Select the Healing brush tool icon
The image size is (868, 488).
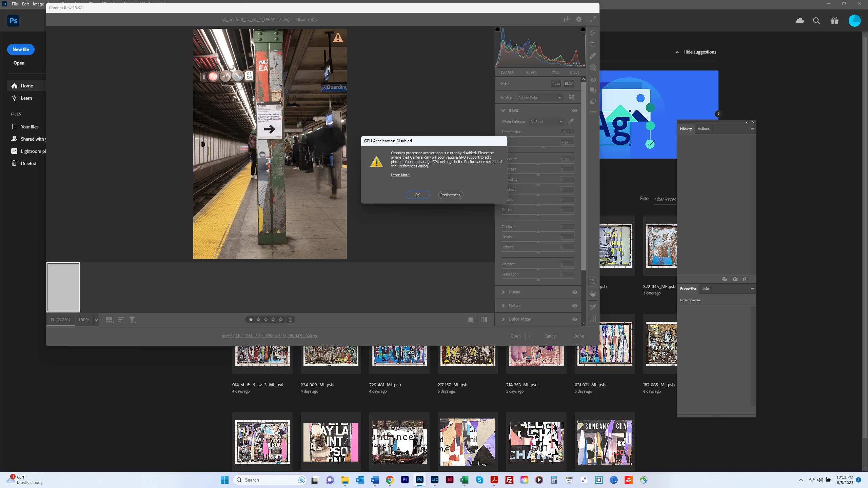592,56
